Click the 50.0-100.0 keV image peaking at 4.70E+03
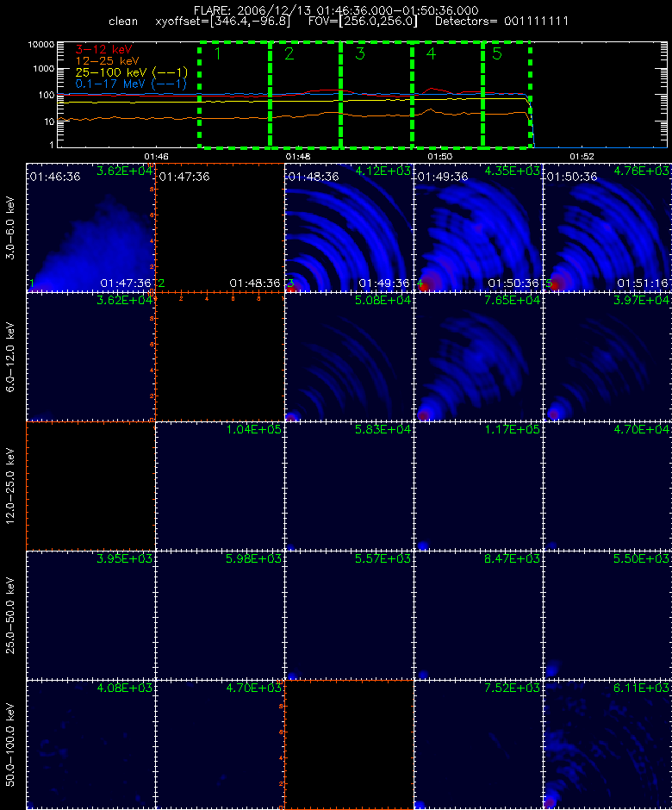This screenshot has height=810, width=672. pyautogui.click(x=220, y=745)
